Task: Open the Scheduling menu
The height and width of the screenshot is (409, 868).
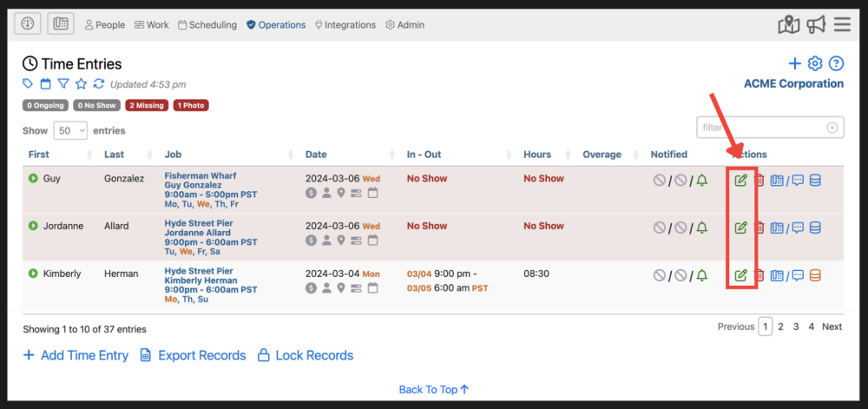Action: pyautogui.click(x=207, y=25)
